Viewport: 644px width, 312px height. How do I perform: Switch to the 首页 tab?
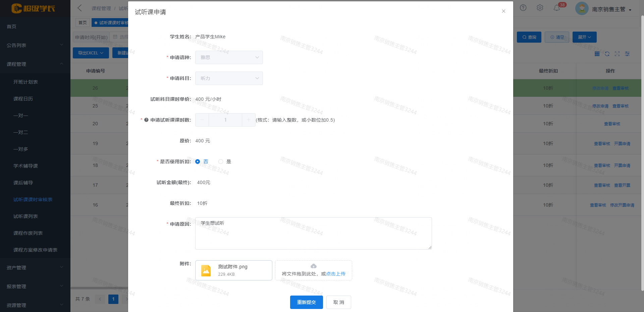tap(83, 23)
